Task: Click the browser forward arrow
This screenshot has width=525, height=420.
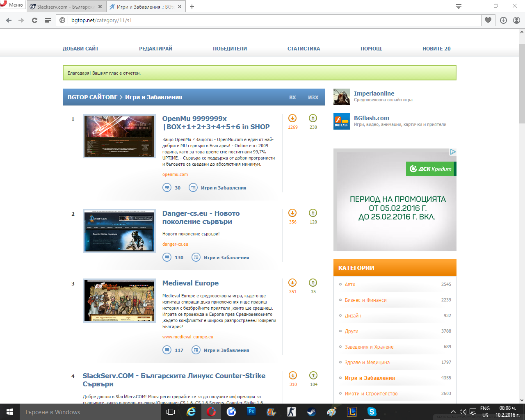Action: 21,20
